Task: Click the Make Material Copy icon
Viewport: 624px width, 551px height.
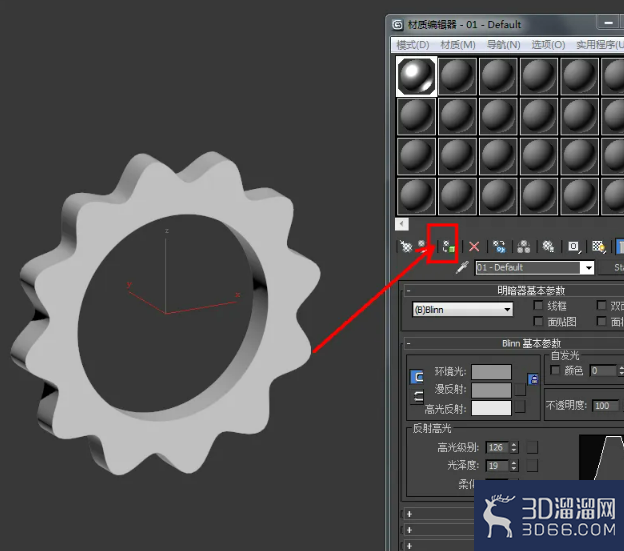Action: pyautogui.click(x=499, y=247)
